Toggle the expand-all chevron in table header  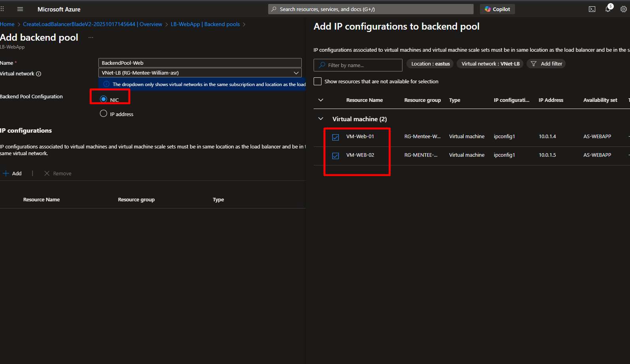tap(321, 100)
